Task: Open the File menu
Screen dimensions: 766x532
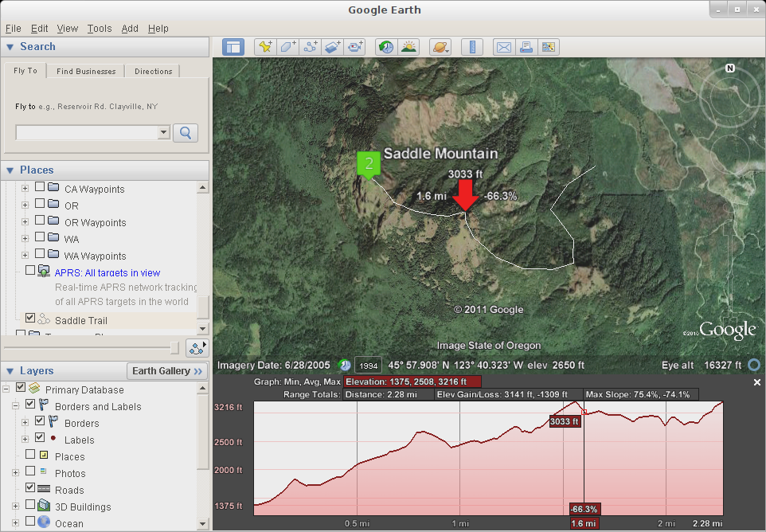Action: (14, 29)
